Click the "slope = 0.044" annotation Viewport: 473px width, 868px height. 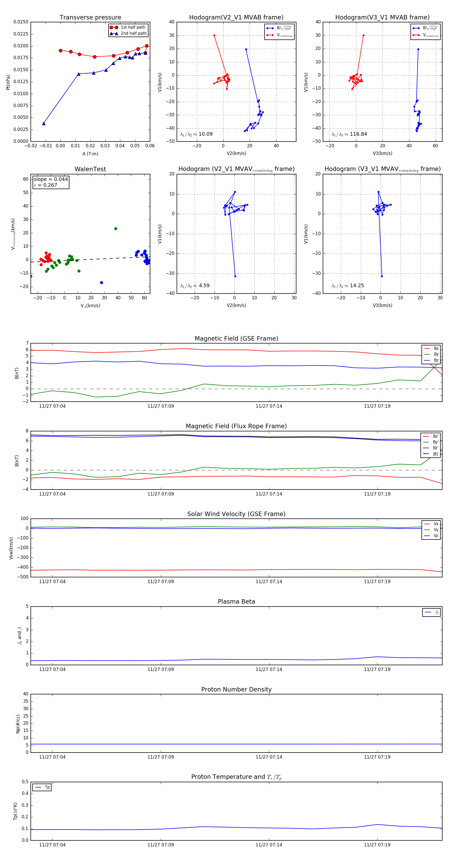click(50, 179)
